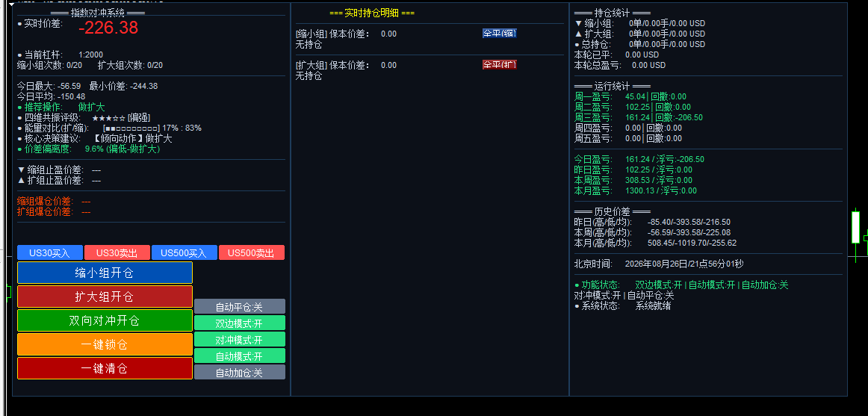Lock all positions with 一键锁仓
This screenshot has width=868, height=416.
[105, 344]
